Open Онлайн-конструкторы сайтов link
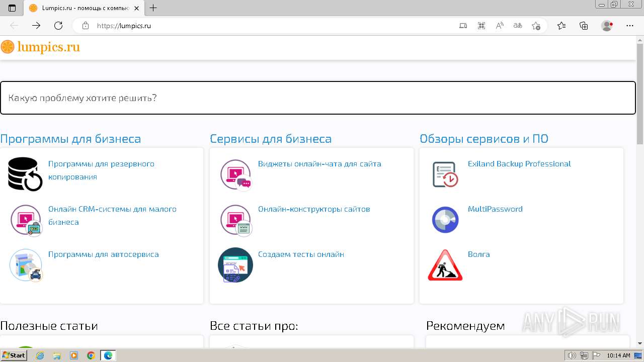The height and width of the screenshot is (362, 644). (x=314, y=209)
